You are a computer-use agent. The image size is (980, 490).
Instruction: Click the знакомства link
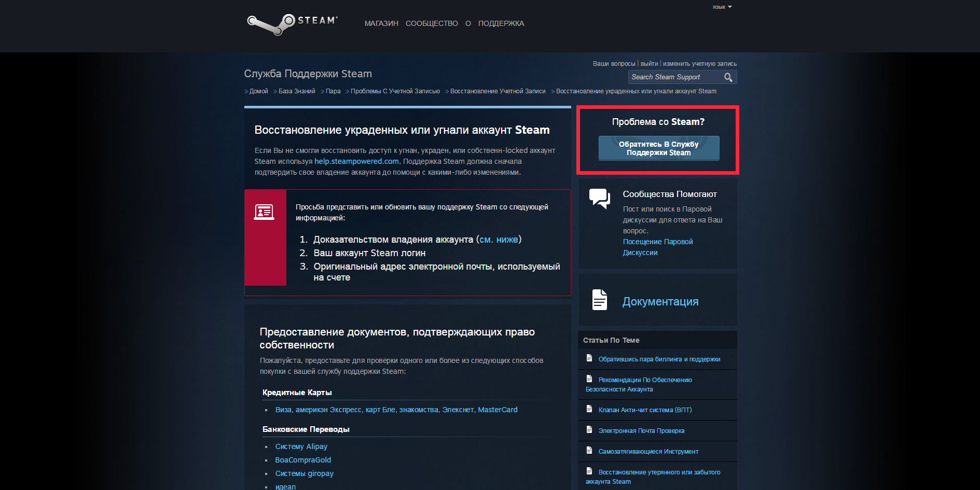pos(419,410)
